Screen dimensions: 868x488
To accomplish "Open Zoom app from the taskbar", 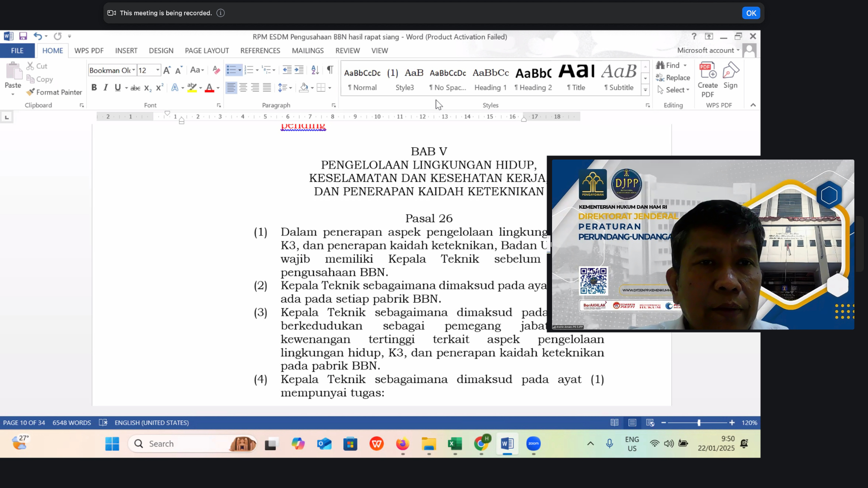I will pyautogui.click(x=533, y=444).
